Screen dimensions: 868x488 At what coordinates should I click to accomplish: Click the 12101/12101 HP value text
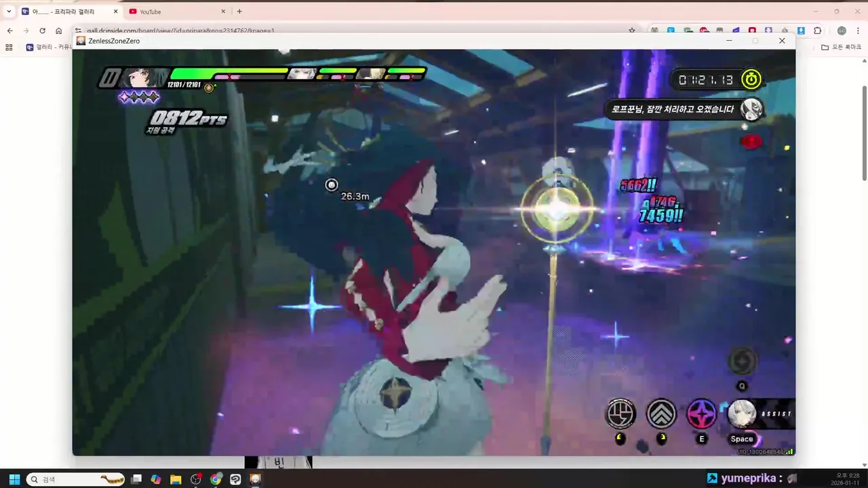(184, 85)
